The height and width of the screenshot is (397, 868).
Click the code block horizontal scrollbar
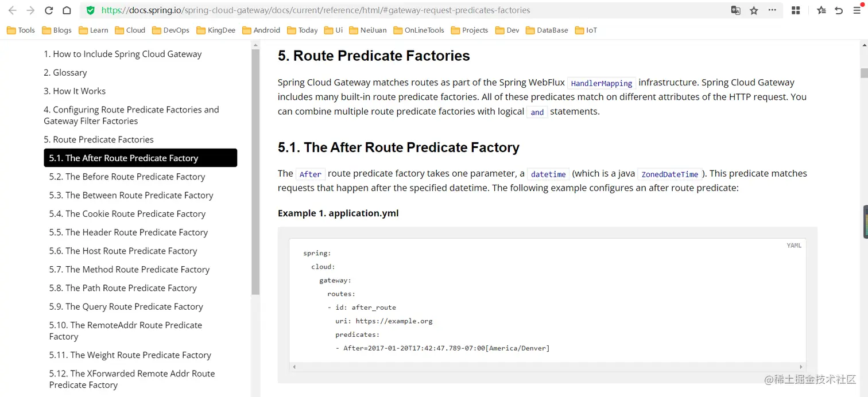[547, 367]
